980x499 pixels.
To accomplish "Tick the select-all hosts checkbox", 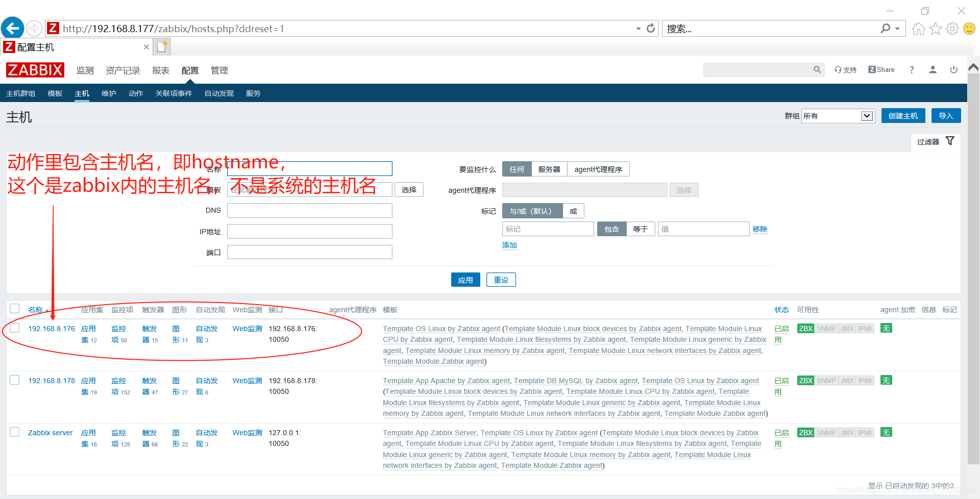I will point(15,309).
